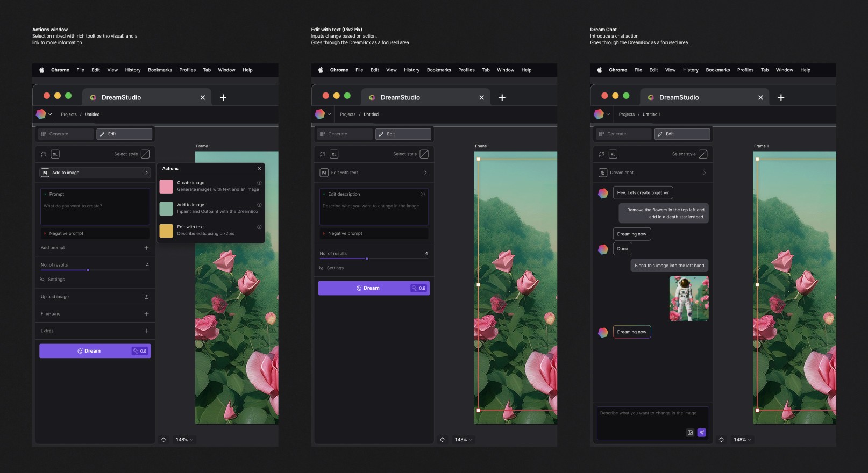The image size is (868, 473).
Task: Click the XL model icon in right mockup
Action: click(613, 154)
